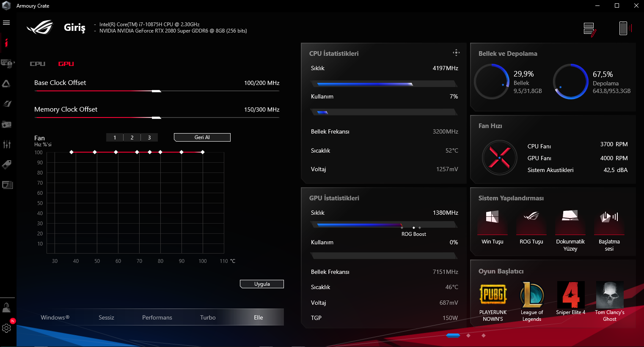The image size is (644, 347).
Task: Click the '150/300 MHz' offset value
Action: 262,109
